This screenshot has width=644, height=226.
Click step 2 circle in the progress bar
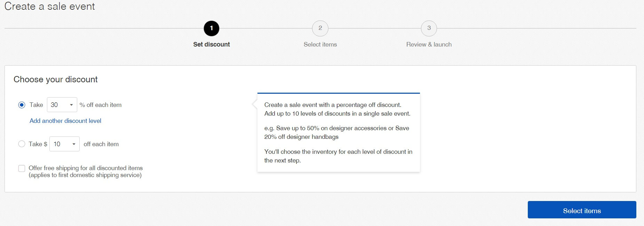(x=320, y=28)
